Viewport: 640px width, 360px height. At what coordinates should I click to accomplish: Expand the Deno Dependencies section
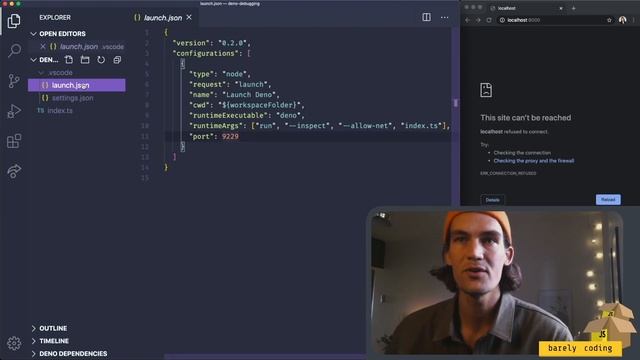[x=73, y=353]
